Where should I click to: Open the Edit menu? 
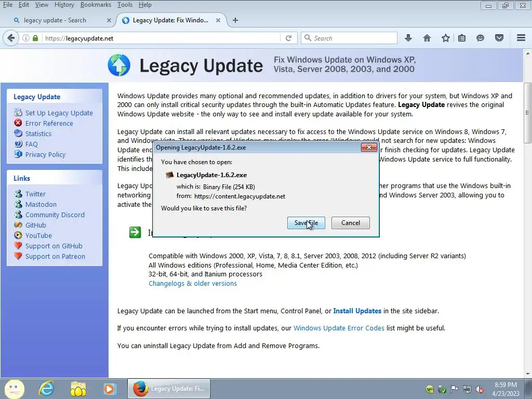pyautogui.click(x=24, y=5)
